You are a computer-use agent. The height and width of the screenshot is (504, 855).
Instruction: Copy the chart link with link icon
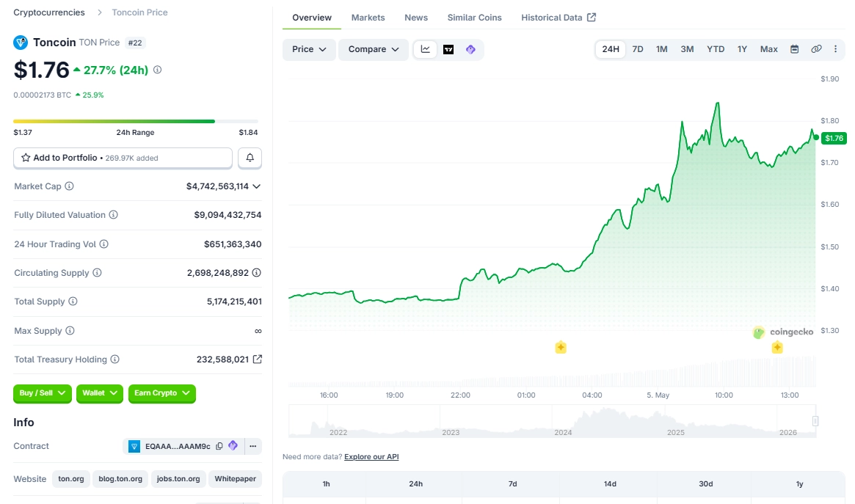tap(816, 49)
